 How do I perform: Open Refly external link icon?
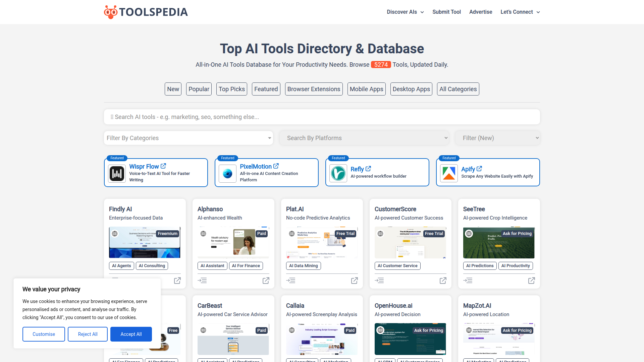tap(368, 169)
